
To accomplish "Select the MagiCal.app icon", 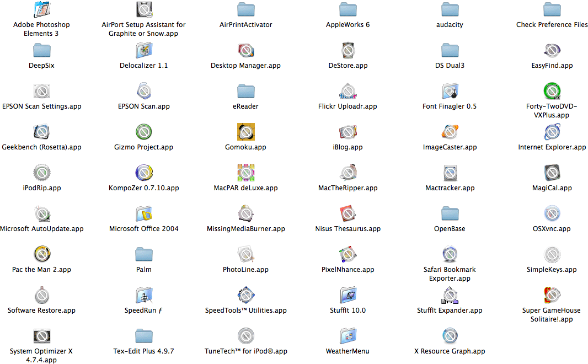I will coord(552,173).
